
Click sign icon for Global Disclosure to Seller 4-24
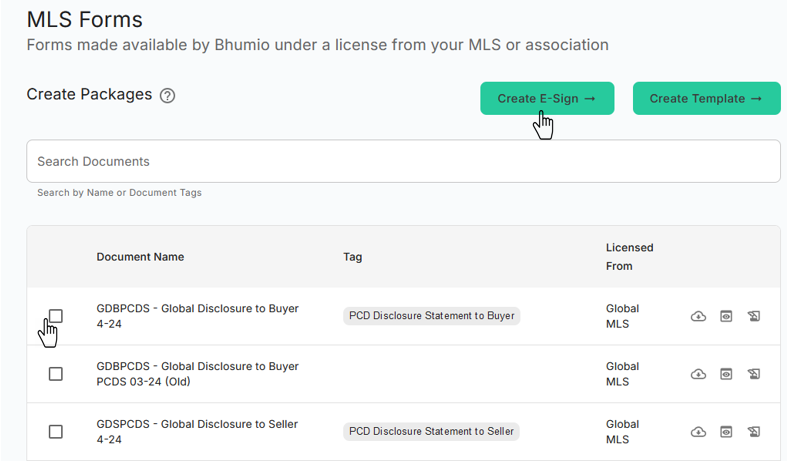[x=754, y=432]
